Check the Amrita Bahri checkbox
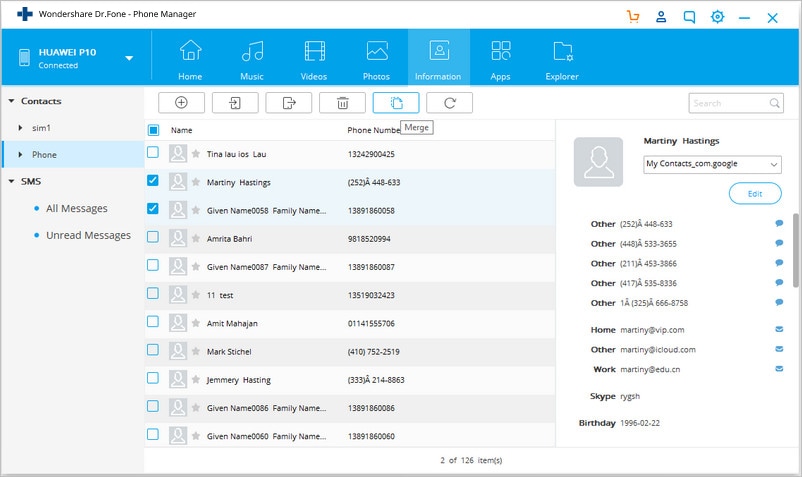 pyautogui.click(x=152, y=237)
